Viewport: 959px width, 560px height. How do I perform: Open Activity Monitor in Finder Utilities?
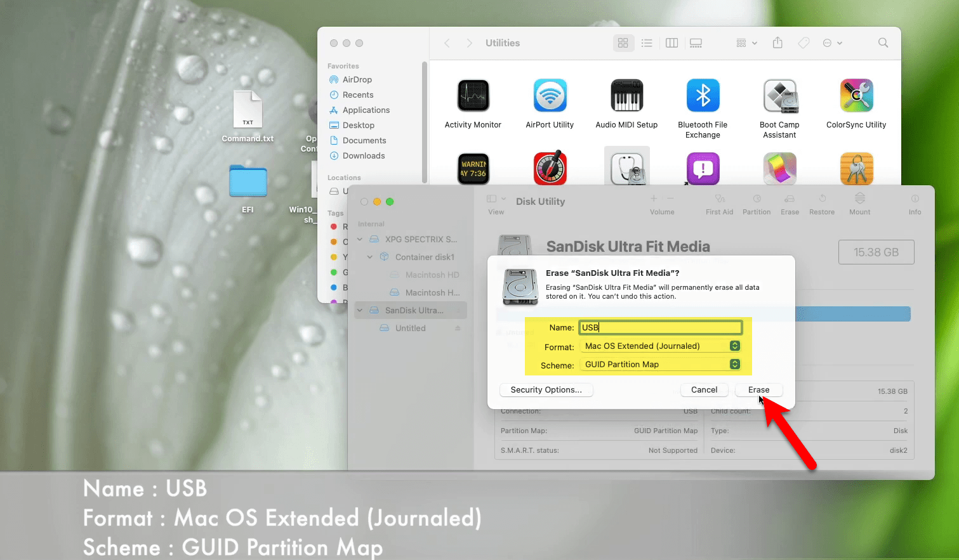(x=473, y=96)
